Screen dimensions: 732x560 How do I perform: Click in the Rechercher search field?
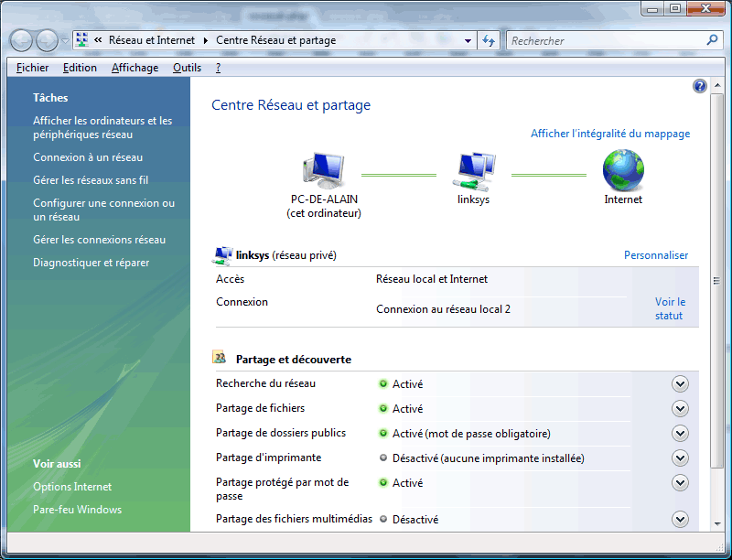604,40
